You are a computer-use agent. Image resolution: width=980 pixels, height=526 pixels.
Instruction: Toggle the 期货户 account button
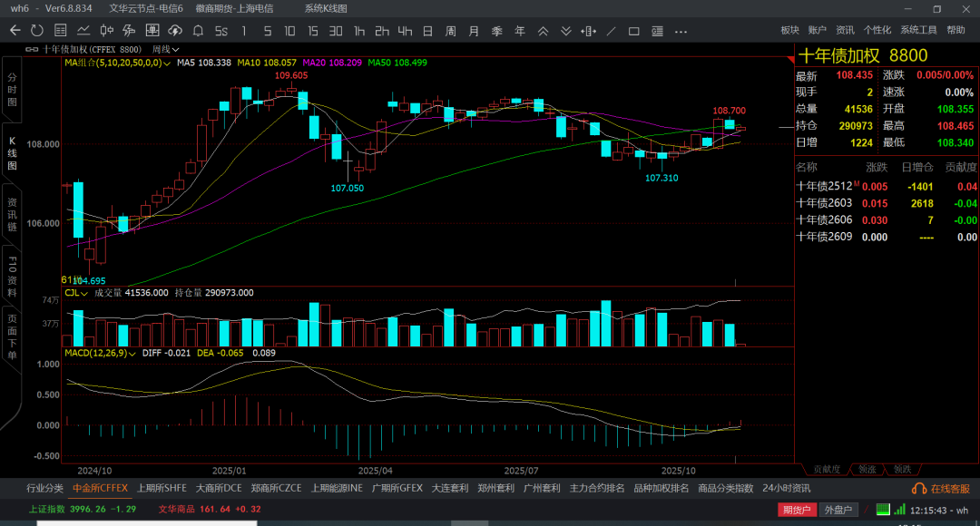tap(798, 510)
